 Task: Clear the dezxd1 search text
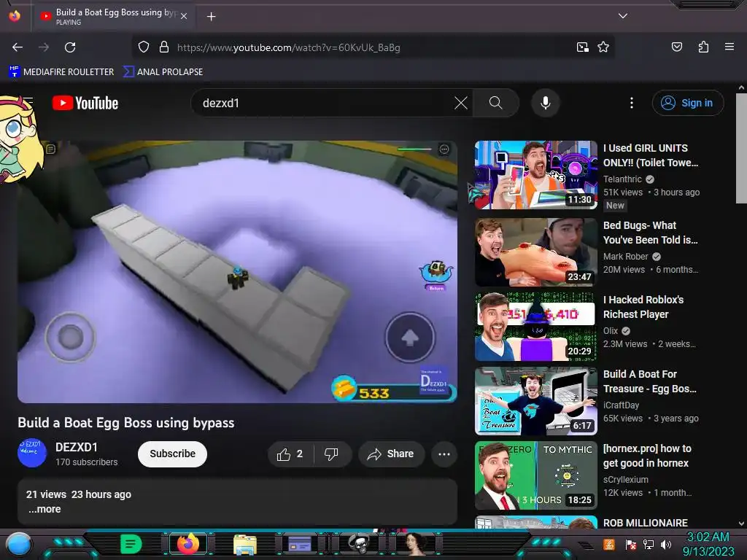tap(461, 103)
